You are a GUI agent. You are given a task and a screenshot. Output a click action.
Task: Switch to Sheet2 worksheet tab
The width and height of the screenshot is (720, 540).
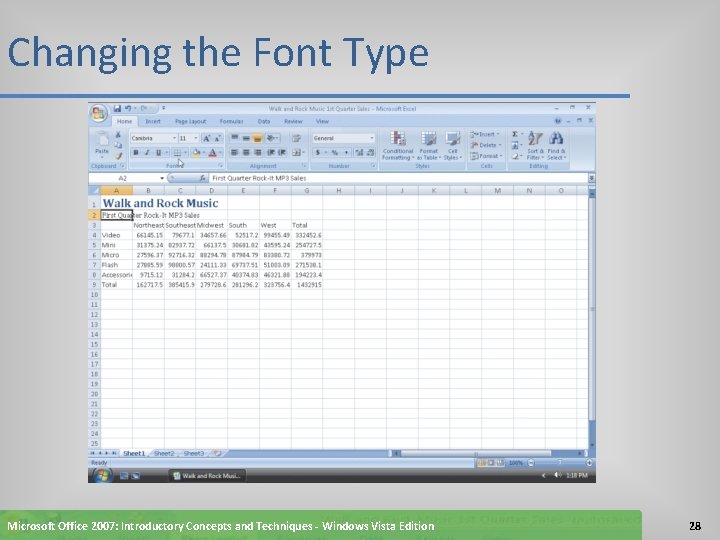(164, 453)
